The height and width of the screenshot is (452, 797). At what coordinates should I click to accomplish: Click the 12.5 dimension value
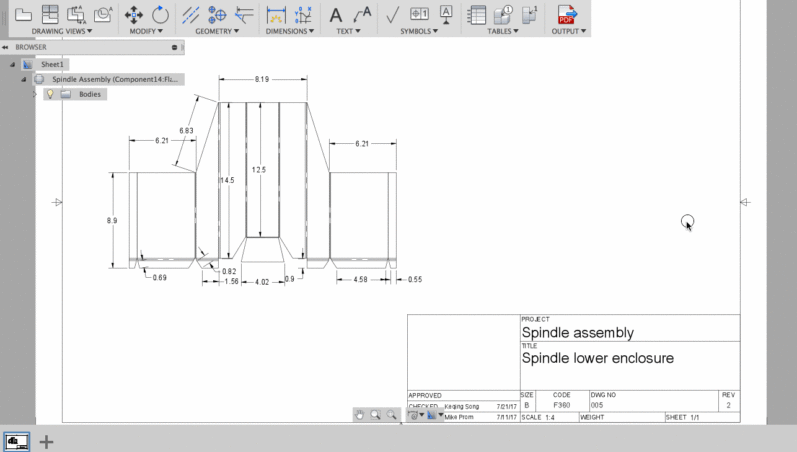(259, 170)
